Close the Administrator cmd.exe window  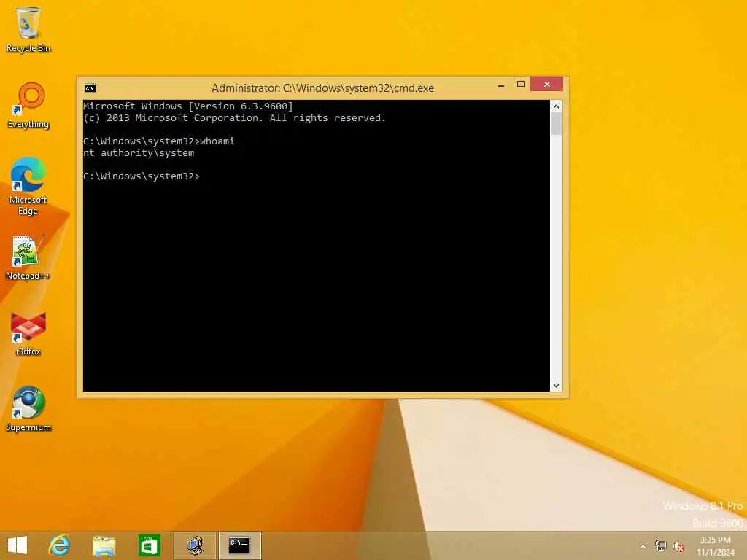pyautogui.click(x=547, y=84)
